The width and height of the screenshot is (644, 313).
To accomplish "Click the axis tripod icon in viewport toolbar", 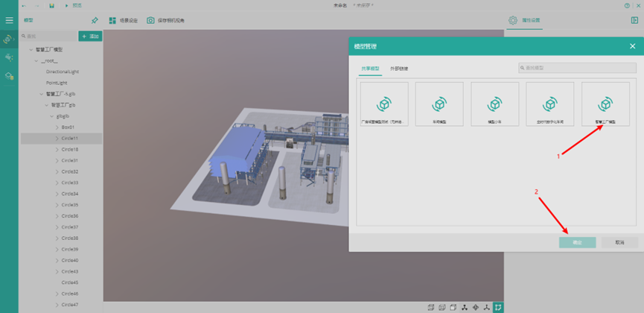I will pyautogui.click(x=487, y=307).
